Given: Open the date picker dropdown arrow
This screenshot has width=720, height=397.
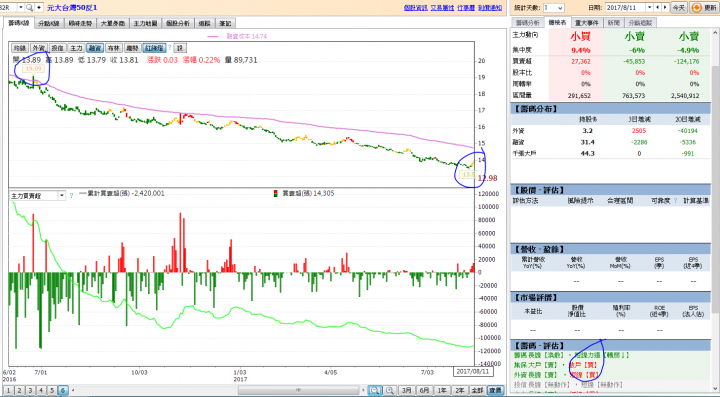Looking at the screenshot, I should (x=649, y=8).
